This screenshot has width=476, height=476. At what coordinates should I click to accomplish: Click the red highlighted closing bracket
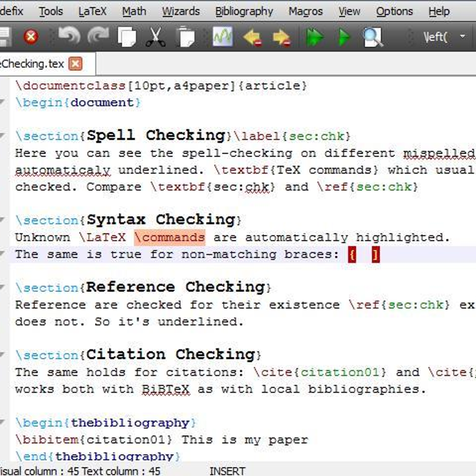375,255
